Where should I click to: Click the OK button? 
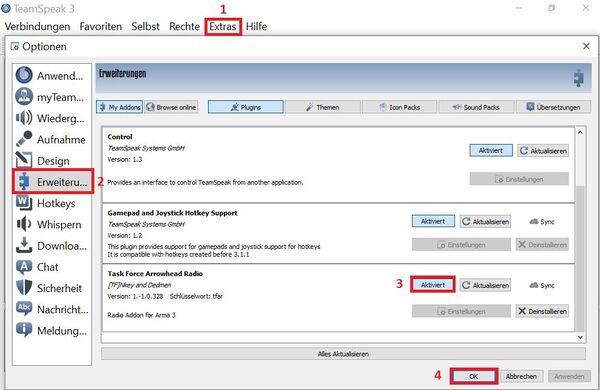tap(474, 376)
